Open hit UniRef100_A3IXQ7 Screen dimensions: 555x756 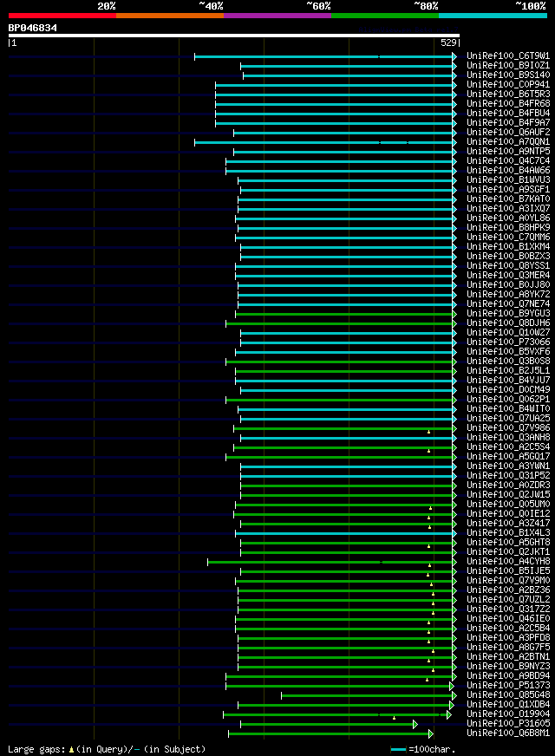(508, 209)
